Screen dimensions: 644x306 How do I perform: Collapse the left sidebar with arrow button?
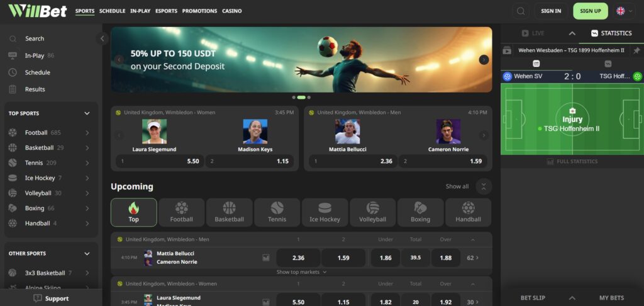click(x=103, y=39)
